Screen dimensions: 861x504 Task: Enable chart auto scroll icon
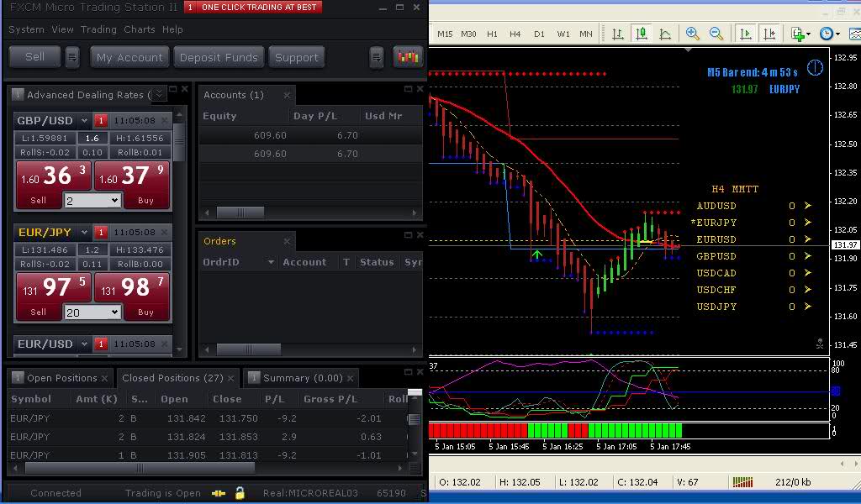coord(745,34)
